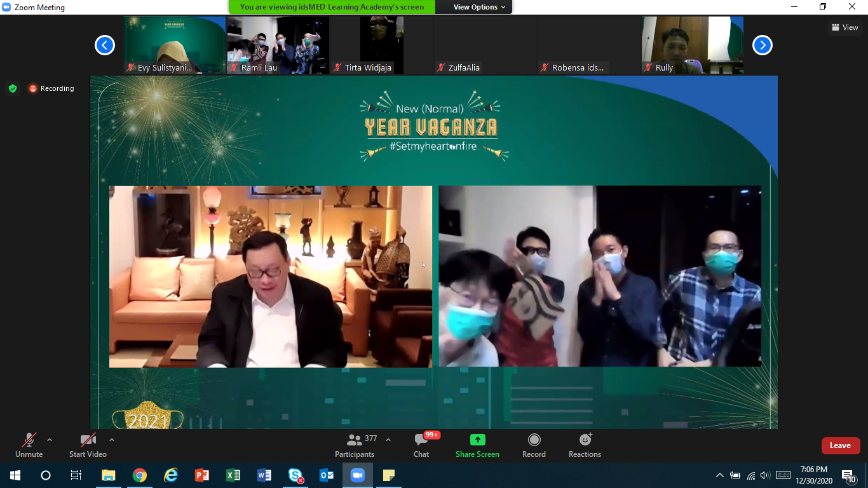The width and height of the screenshot is (868, 488).
Task: Unmute the microphone in Zoom
Action: (29, 445)
